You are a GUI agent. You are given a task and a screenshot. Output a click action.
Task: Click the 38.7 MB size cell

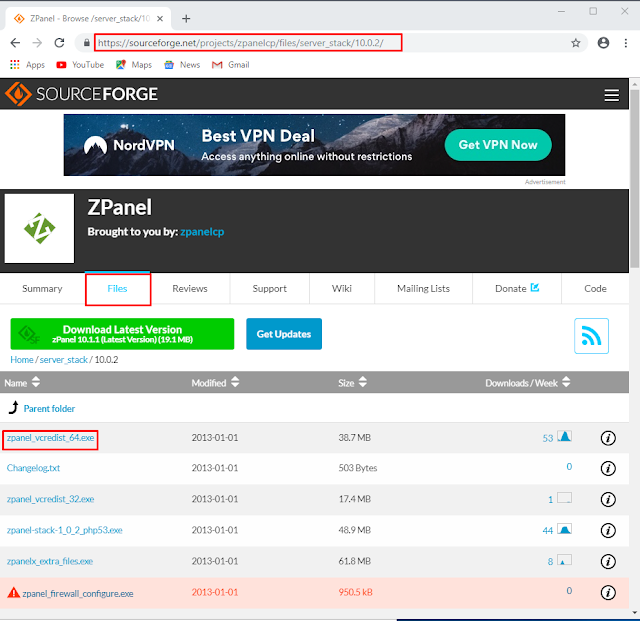[355, 438]
